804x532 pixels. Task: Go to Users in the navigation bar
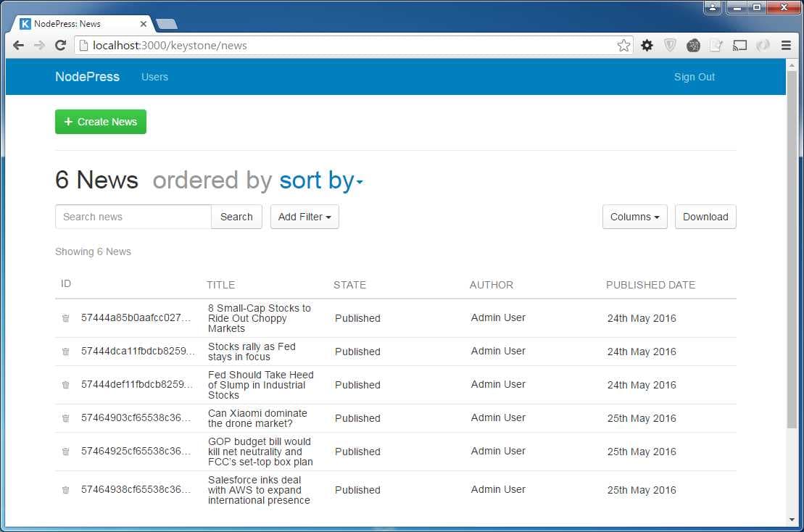coord(154,77)
